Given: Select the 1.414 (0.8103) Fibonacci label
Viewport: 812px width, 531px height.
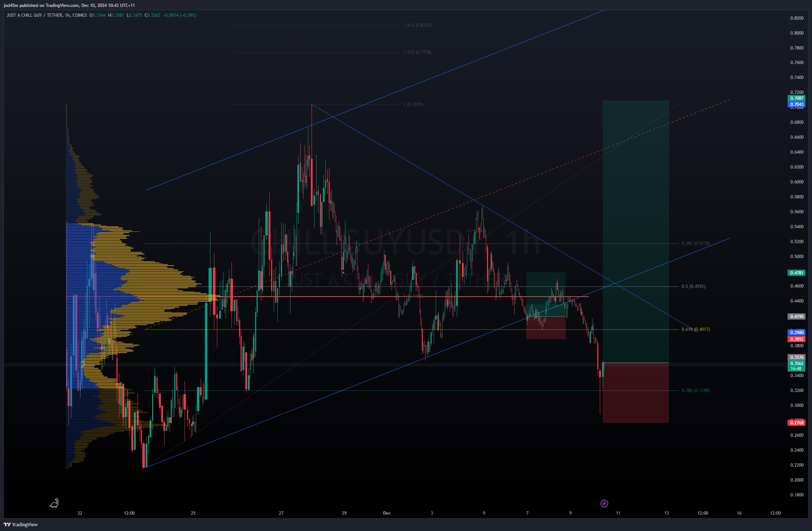Looking at the screenshot, I should coord(417,25).
